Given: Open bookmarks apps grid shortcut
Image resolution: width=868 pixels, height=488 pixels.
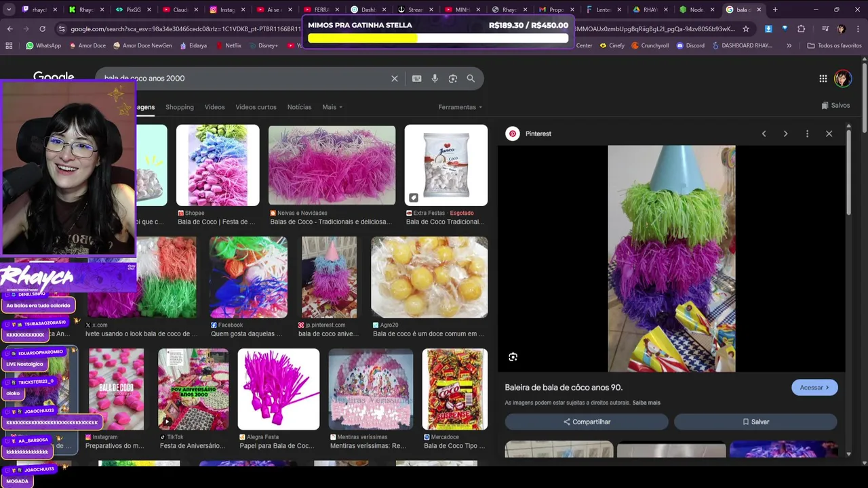Looking at the screenshot, I should pyautogui.click(x=9, y=45).
